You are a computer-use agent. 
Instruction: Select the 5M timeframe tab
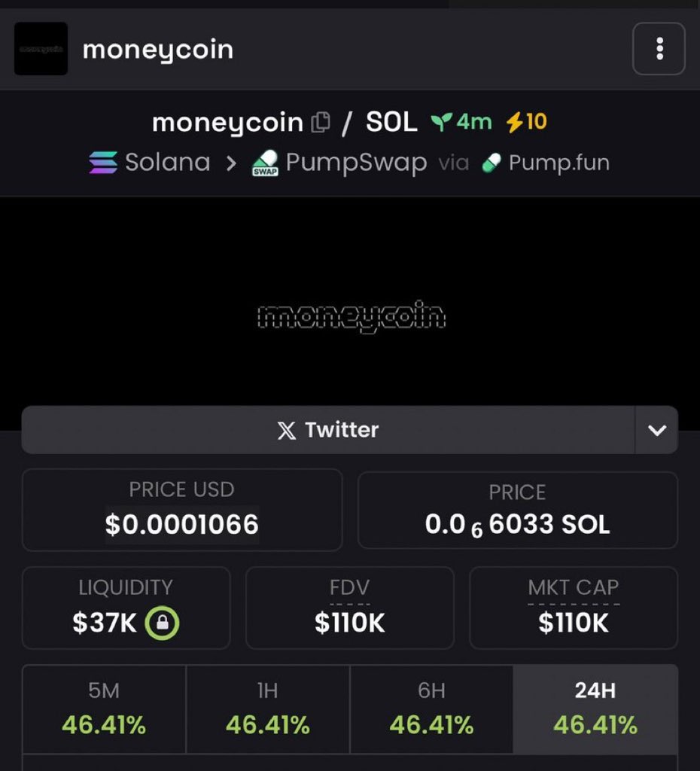104,709
